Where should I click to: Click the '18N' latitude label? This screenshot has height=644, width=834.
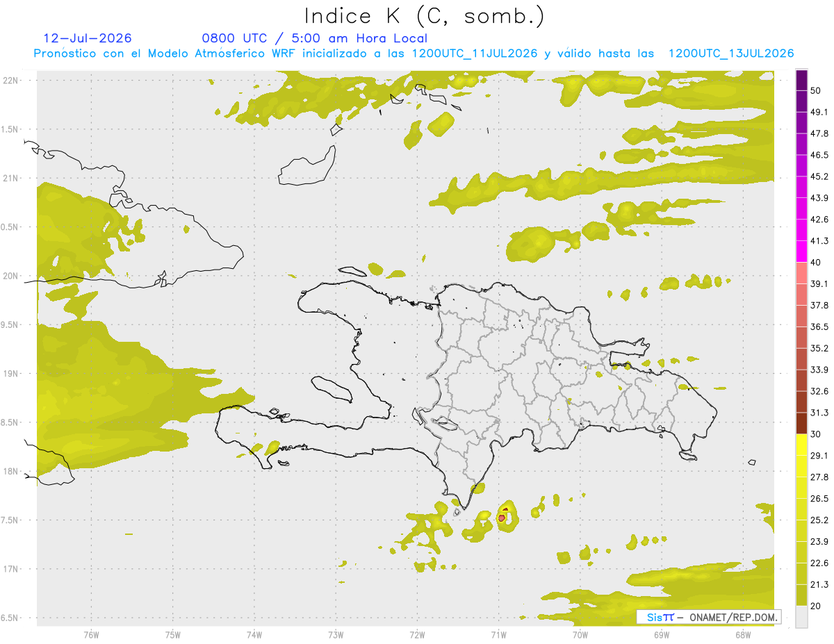point(11,471)
